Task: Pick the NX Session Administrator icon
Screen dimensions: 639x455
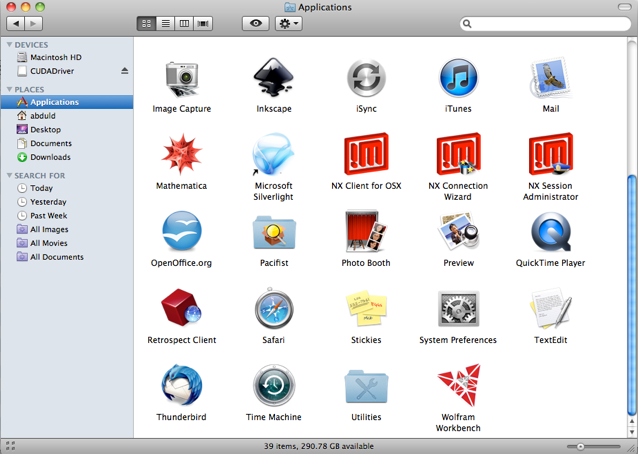Action: pyautogui.click(x=551, y=154)
